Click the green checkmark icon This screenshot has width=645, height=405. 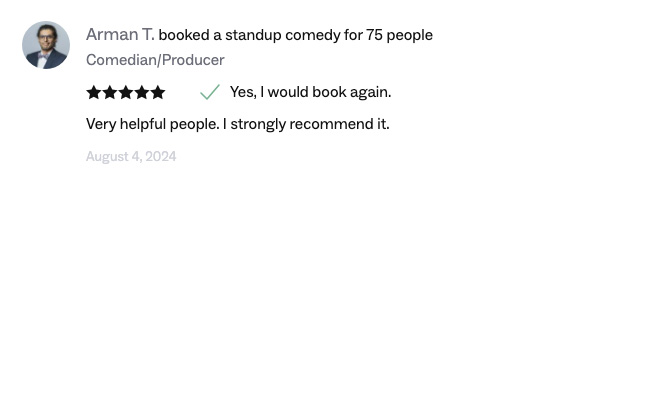click(x=209, y=92)
